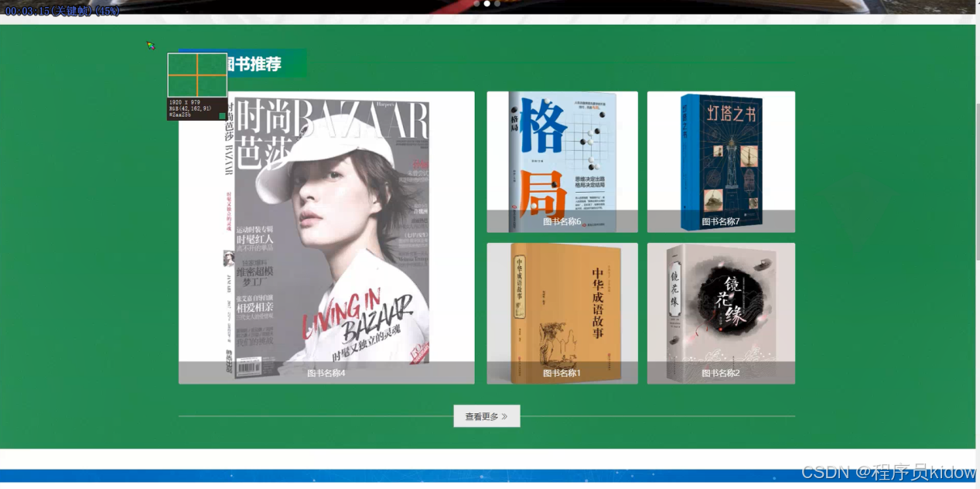Click the double chevron icon in 查看更多
The height and width of the screenshot is (489, 980).
pyautogui.click(x=504, y=416)
